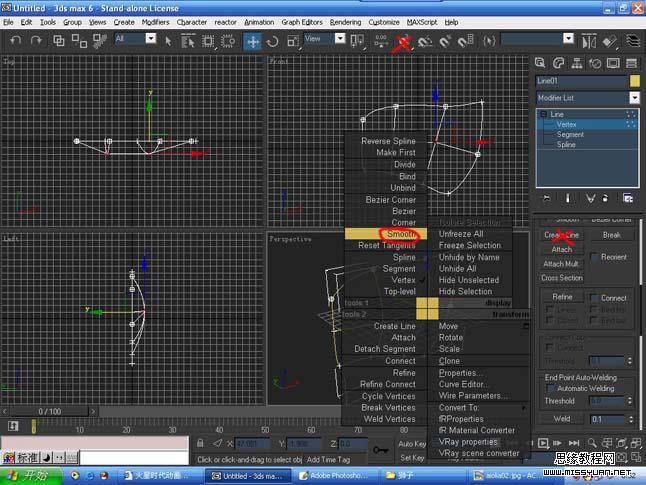Open the Modifiers menu in the menu bar
Image resolution: width=646 pixels, height=485 pixels.
pyautogui.click(x=155, y=22)
